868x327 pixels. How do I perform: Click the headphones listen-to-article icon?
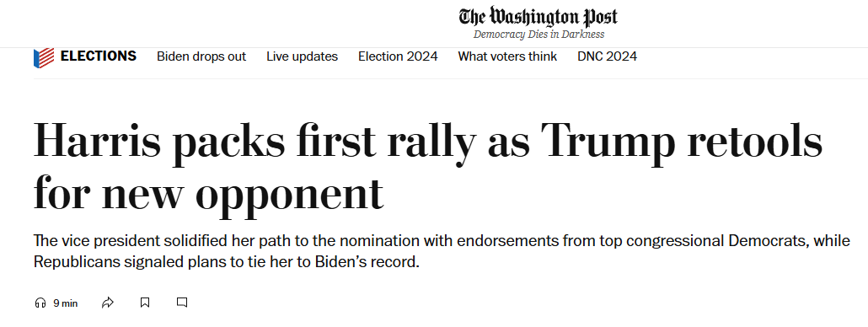40,303
